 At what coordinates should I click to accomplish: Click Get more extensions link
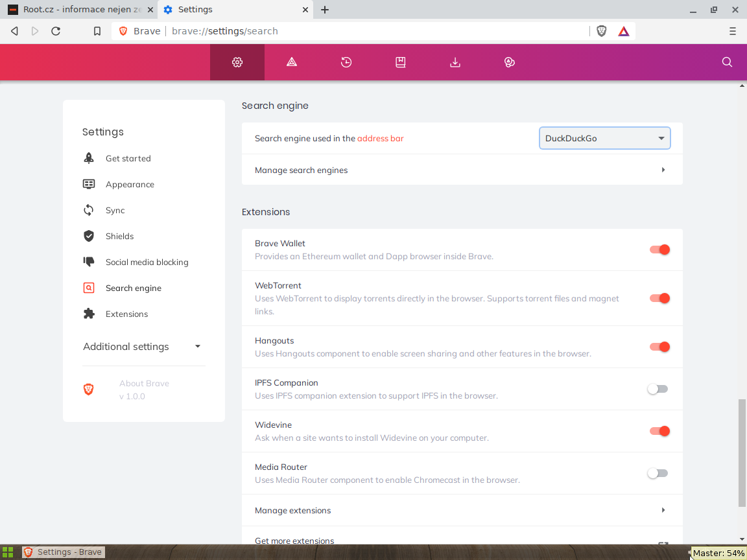pyautogui.click(x=294, y=541)
